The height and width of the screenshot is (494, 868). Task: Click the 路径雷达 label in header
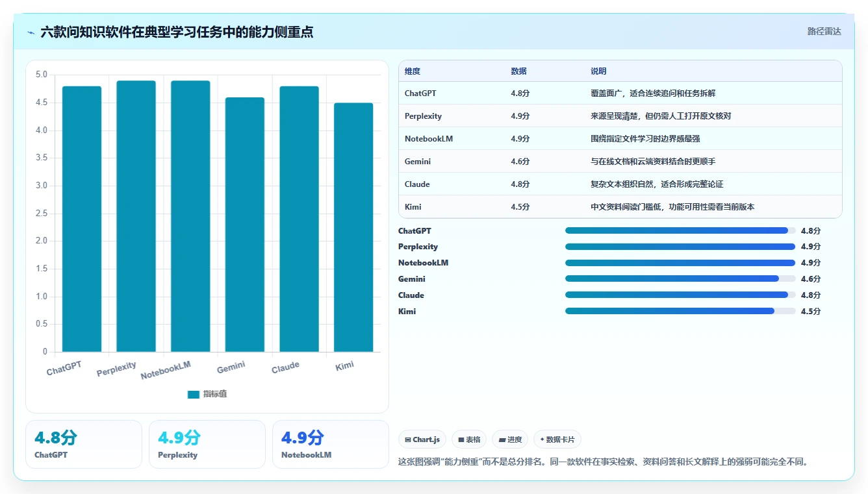pos(824,31)
